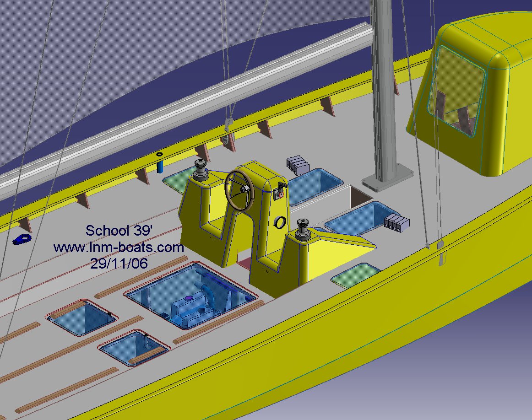Select the winch beside the steering wheel
Image resolution: width=532 pixels, height=420 pixels.
(200, 171)
